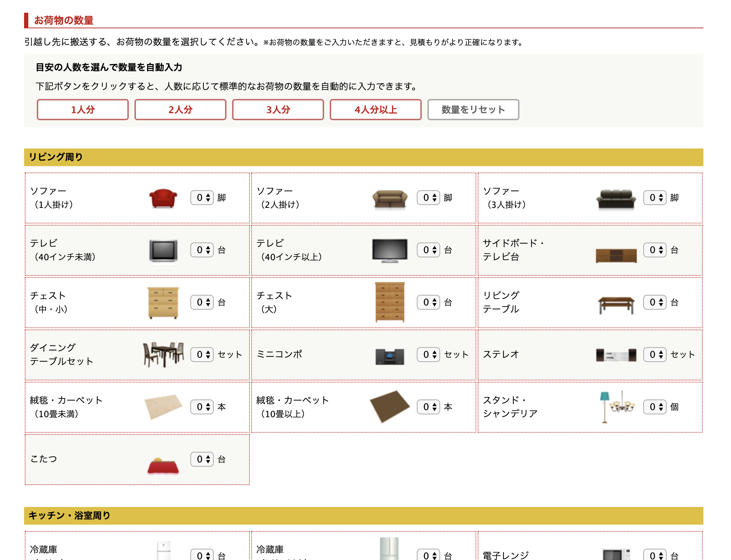The height and width of the screenshot is (560, 731).
Task: Open quantity selector for 3-seat sofa
Action: pyautogui.click(x=655, y=198)
